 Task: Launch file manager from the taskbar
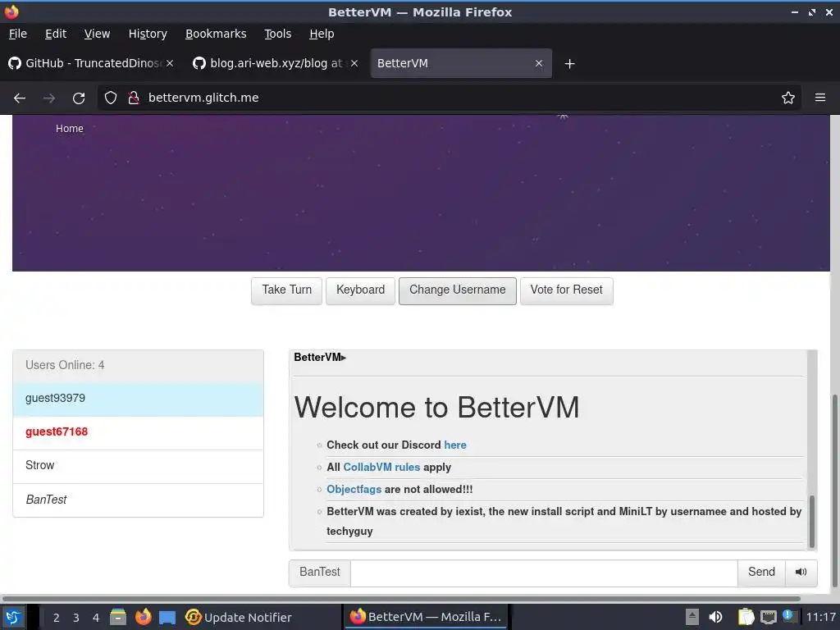pos(118,617)
